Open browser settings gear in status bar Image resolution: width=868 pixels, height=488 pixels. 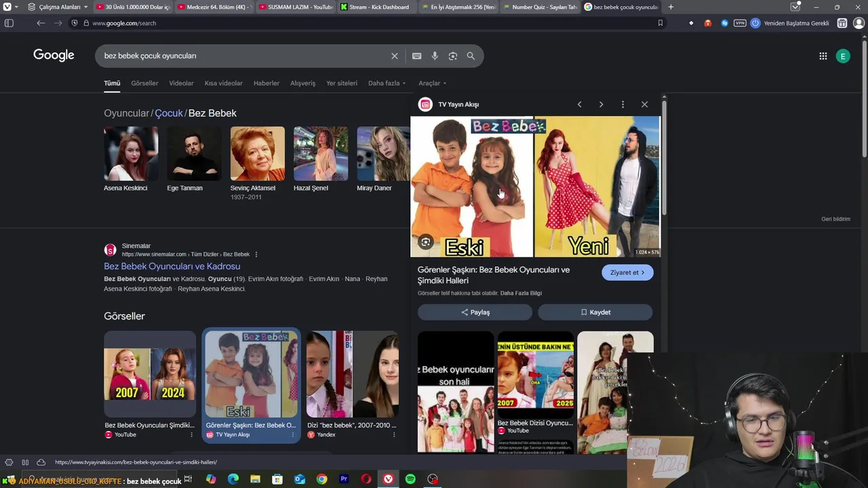9,462
